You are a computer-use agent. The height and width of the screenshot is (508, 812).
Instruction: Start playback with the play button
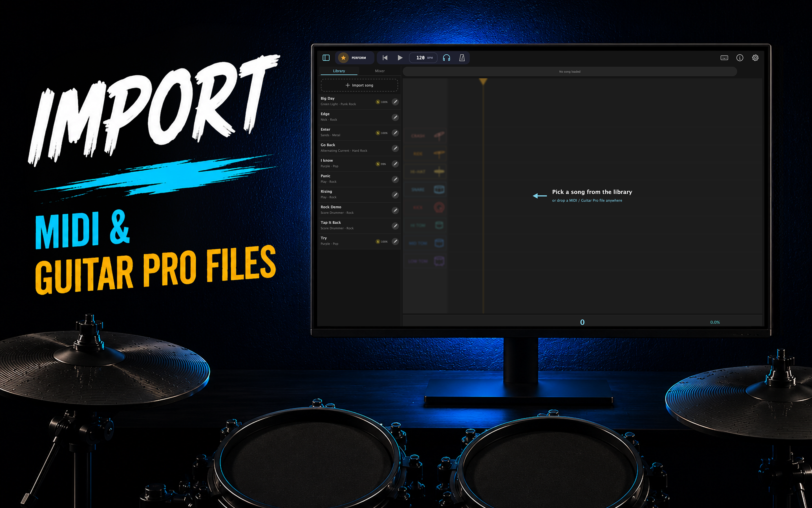[x=400, y=58]
